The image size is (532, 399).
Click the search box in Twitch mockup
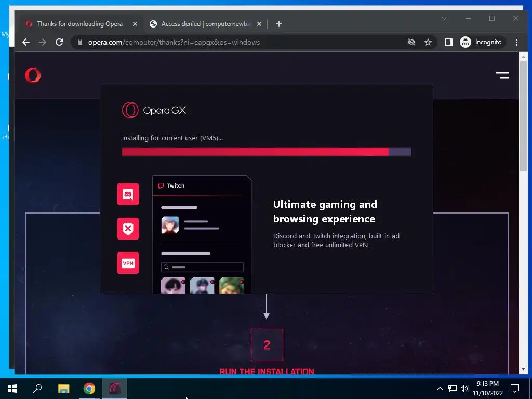(202, 267)
